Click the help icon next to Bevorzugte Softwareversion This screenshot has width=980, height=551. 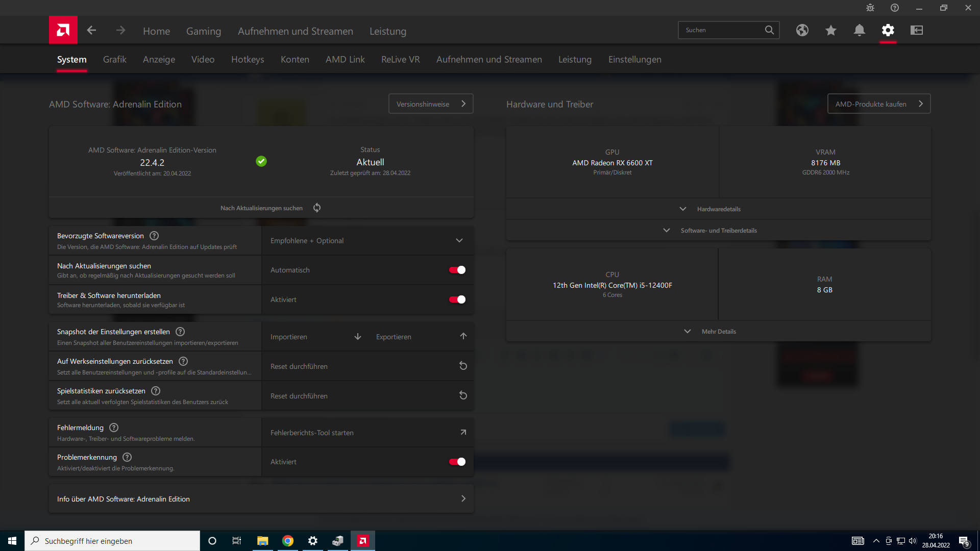click(154, 236)
